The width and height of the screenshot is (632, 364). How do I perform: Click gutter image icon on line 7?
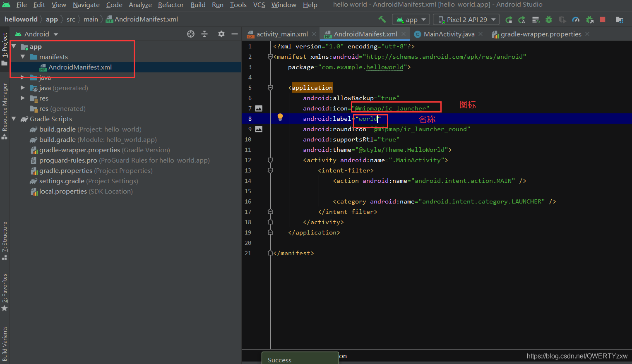[259, 108]
